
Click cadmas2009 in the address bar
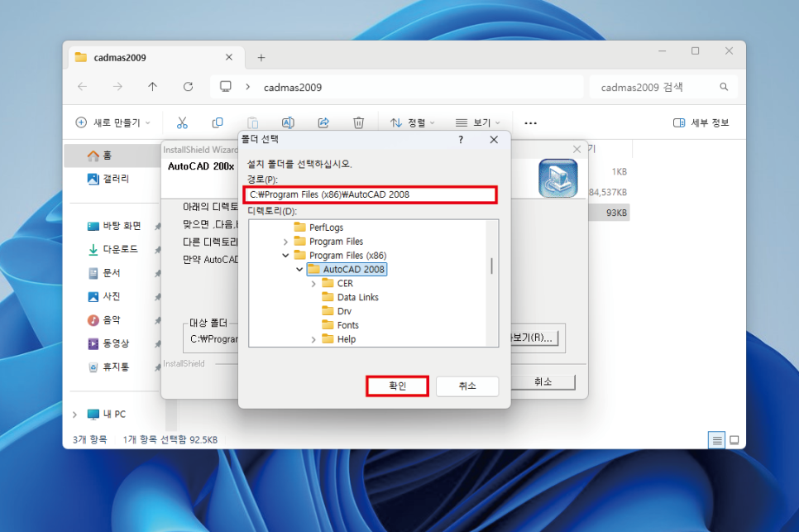pos(293,87)
